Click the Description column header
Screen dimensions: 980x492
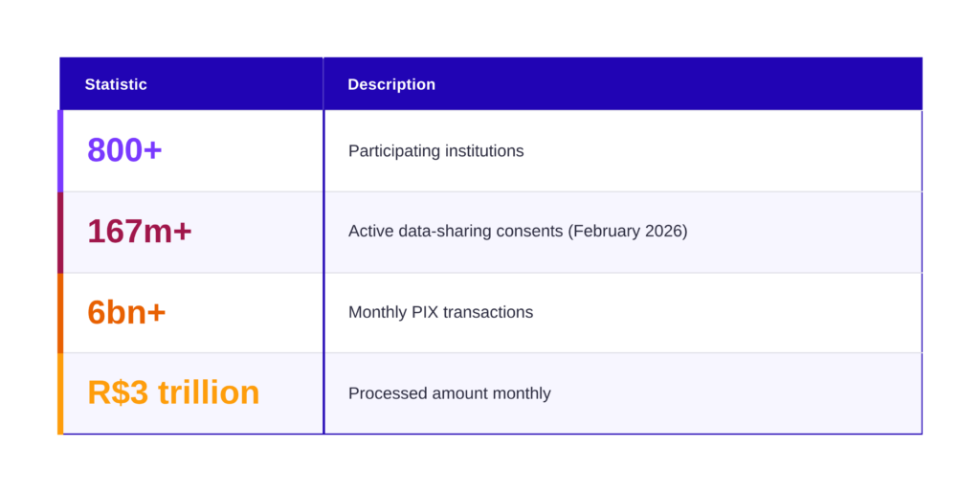tap(390, 84)
